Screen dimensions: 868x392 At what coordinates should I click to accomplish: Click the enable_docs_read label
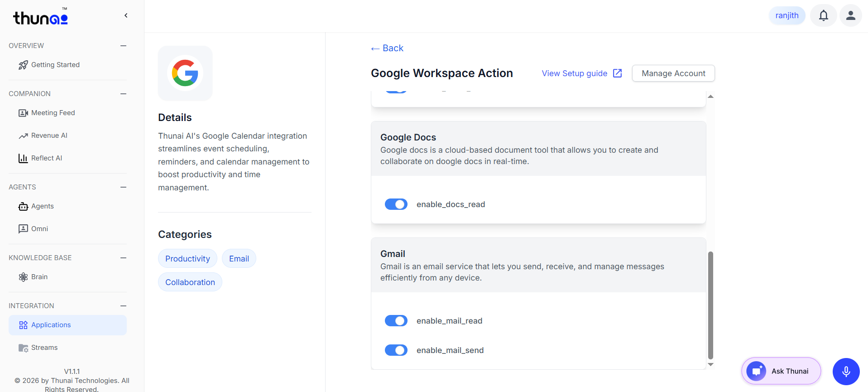point(451,204)
